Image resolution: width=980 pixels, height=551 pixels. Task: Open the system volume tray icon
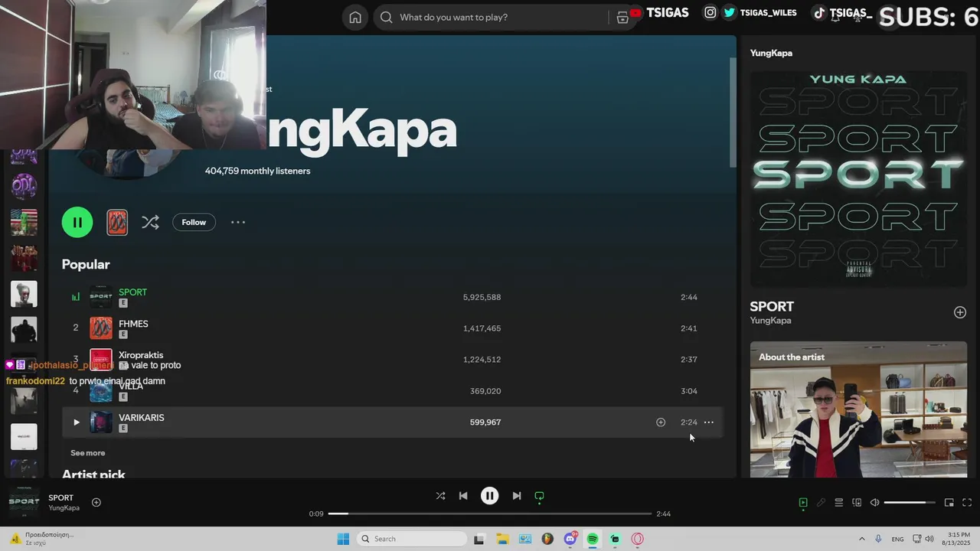(929, 539)
